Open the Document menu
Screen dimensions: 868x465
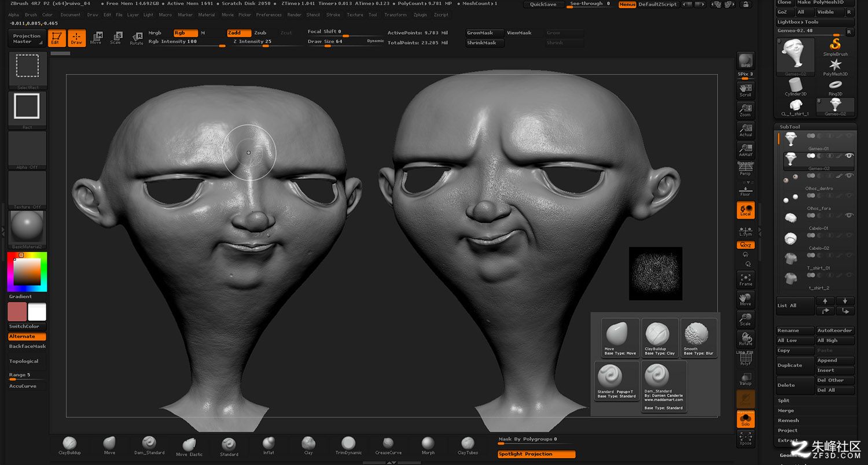click(x=71, y=15)
